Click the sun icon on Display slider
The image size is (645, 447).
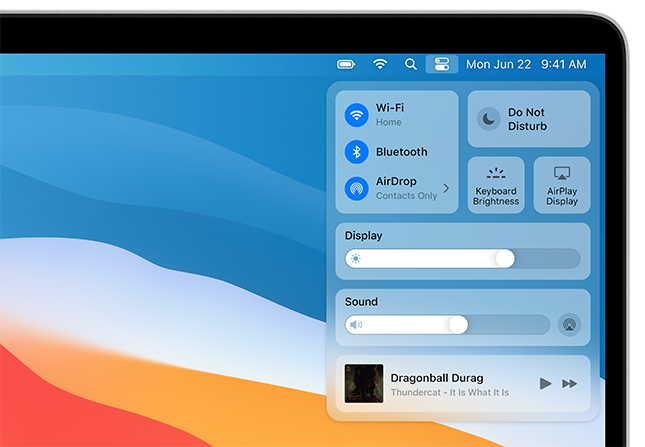(x=356, y=259)
